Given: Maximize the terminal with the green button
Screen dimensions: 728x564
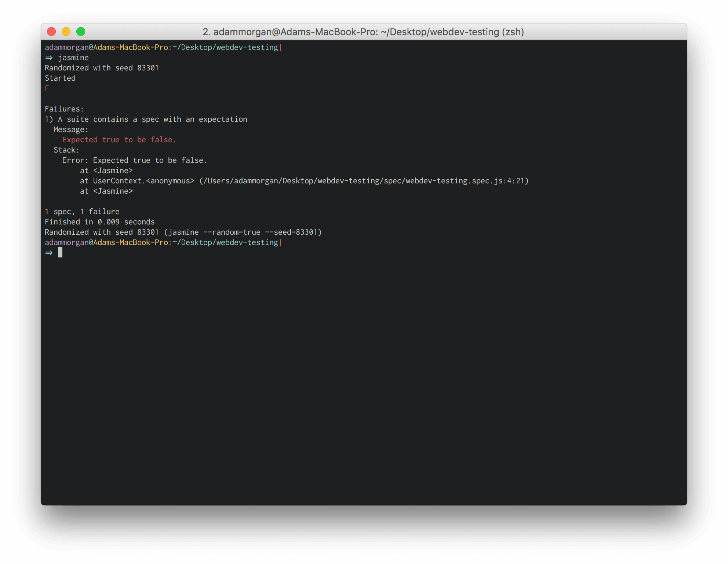Looking at the screenshot, I should 81,32.
